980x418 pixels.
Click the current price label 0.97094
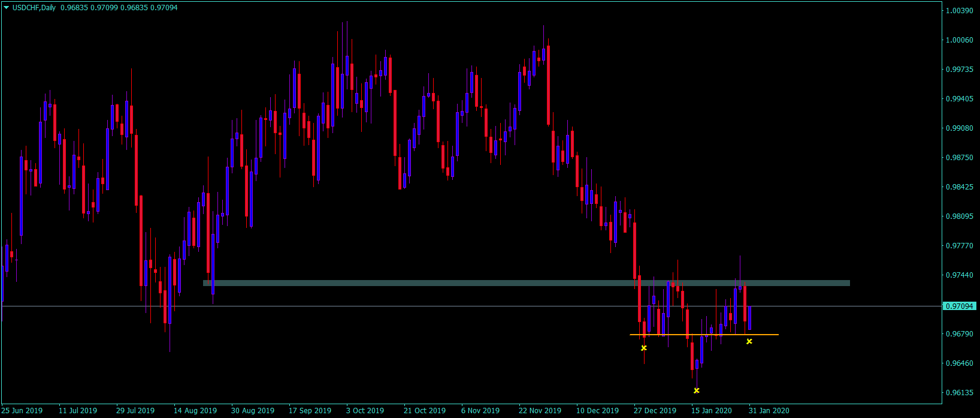(959, 306)
